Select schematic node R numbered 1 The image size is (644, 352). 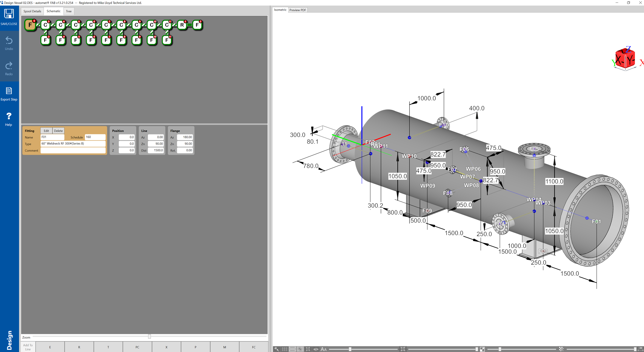pos(182,25)
